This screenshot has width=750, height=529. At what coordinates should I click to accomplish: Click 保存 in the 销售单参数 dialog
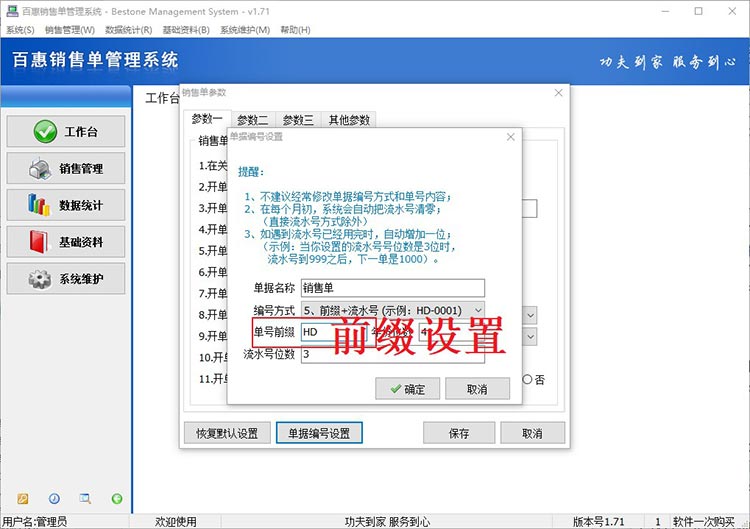pos(459,433)
